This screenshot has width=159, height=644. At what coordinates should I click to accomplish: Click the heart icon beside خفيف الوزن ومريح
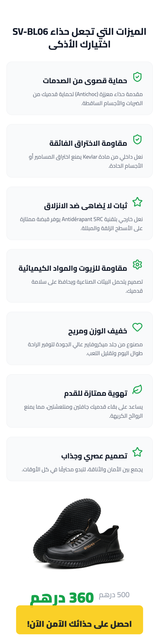pos(137,327)
